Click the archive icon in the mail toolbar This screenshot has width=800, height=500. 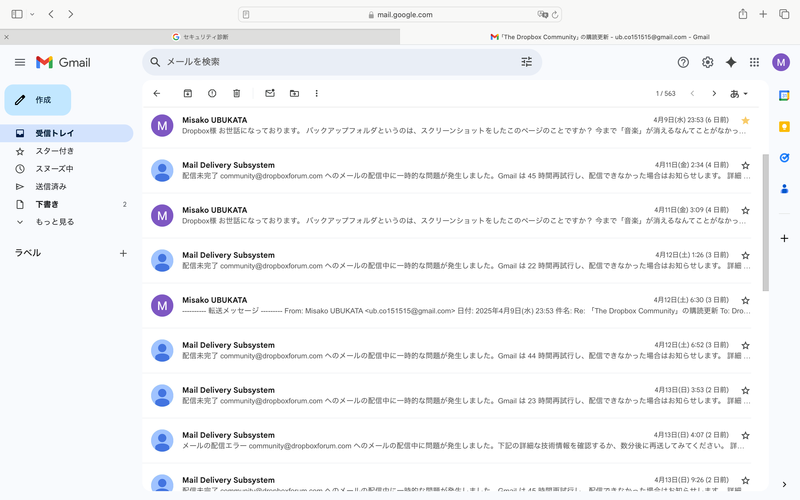click(x=187, y=93)
